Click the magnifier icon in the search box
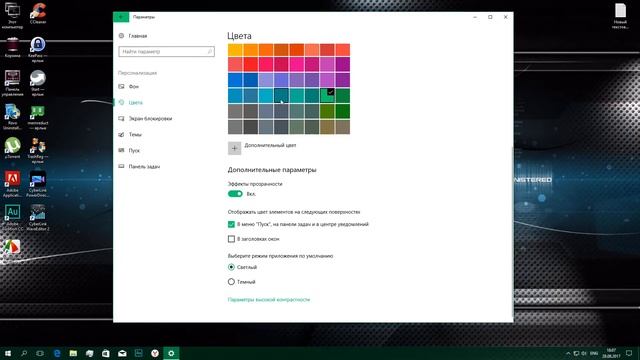The height and width of the screenshot is (360, 640). pyautogui.click(x=209, y=52)
